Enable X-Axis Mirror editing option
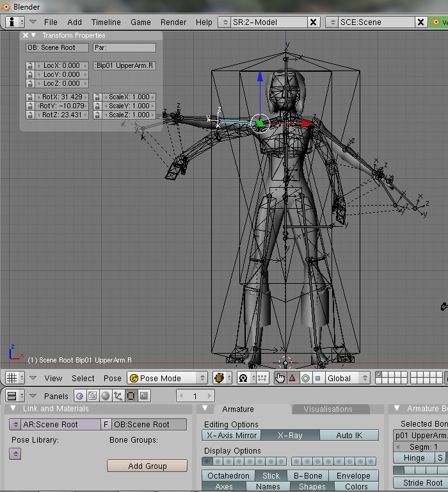 (230, 435)
